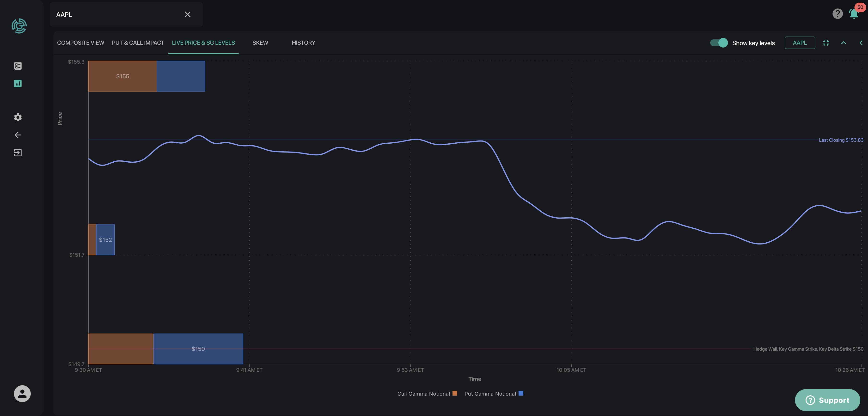Toggle Show key levels switch
This screenshot has width=868, height=416.
719,43
